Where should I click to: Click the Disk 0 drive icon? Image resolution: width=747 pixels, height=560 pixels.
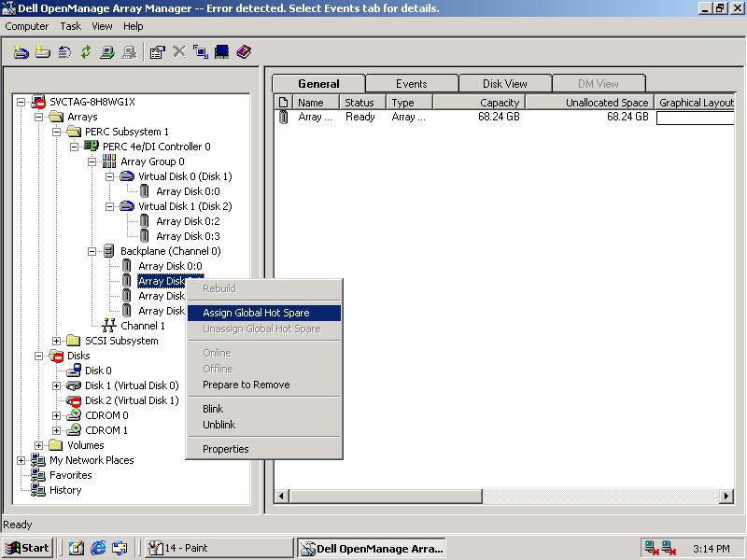coord(74,371)
